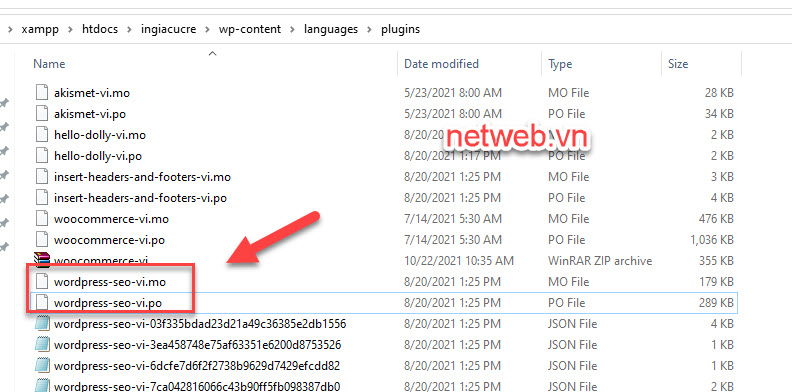Sort files by Date modified column

(441, 64)
